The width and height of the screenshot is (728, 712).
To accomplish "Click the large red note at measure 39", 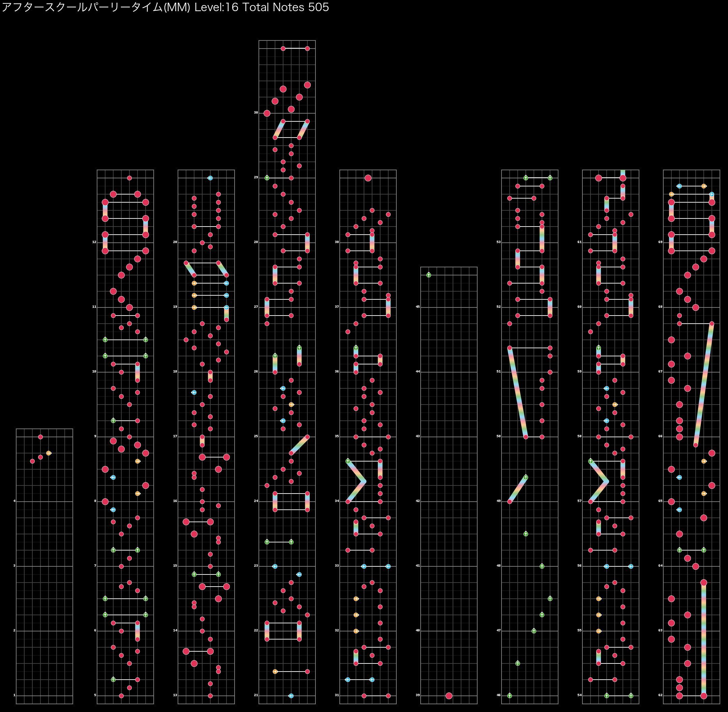I will (x=449, y=695).
